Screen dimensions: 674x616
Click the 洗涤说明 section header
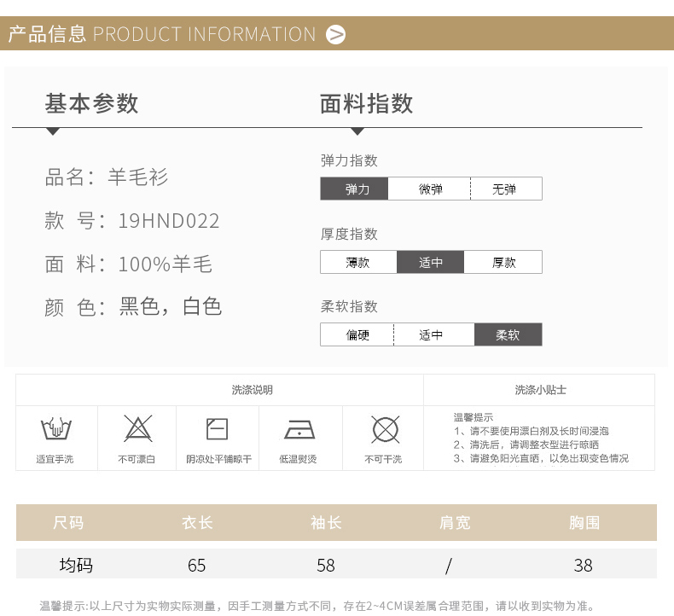[x=253, y=390]
